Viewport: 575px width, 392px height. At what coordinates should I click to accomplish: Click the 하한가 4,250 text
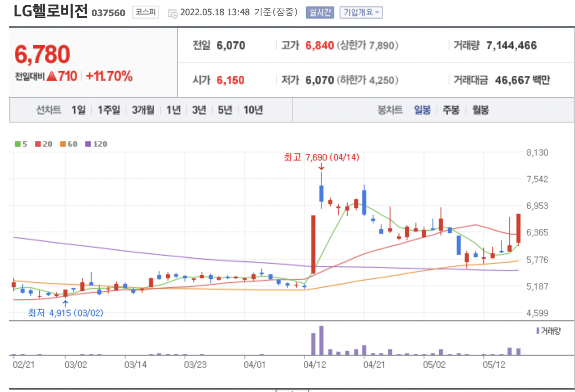(367, 80)
